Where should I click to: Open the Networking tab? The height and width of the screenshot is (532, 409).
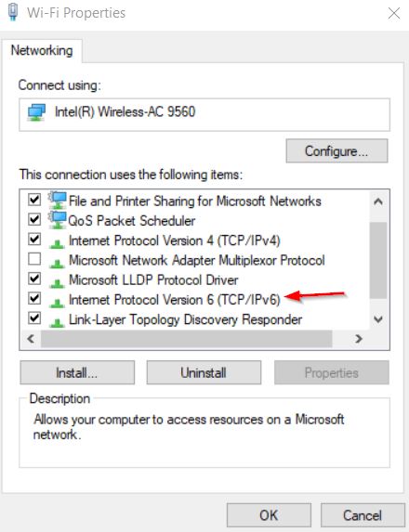tap(42, 50)
